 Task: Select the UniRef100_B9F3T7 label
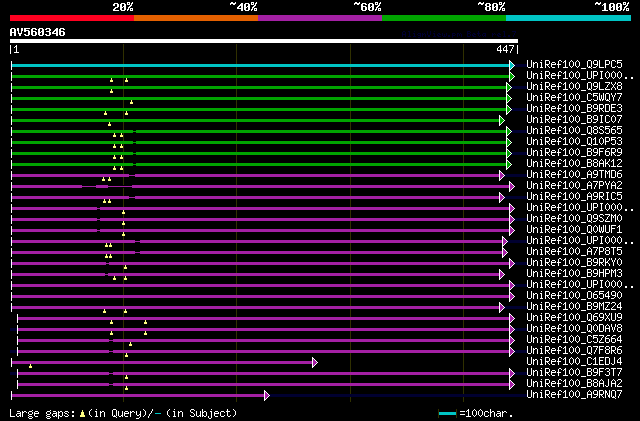[574, 373]
